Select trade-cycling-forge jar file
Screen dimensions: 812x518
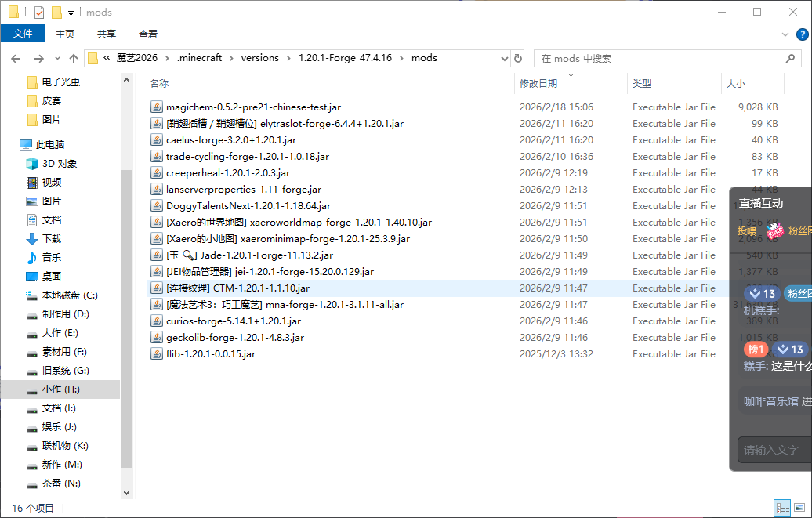pyautogui.click(x=248, y=157)
